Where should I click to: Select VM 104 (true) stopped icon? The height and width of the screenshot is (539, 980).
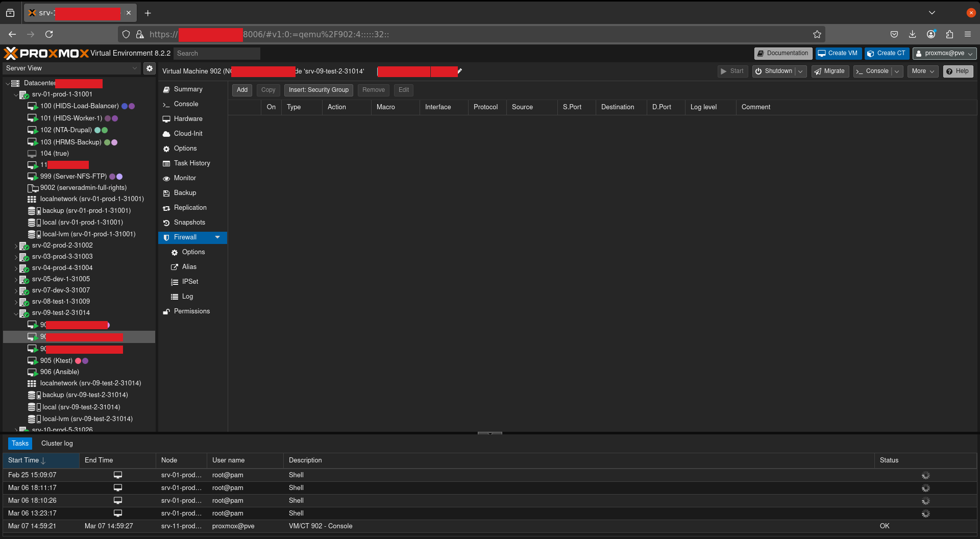[x=32, y=154]
